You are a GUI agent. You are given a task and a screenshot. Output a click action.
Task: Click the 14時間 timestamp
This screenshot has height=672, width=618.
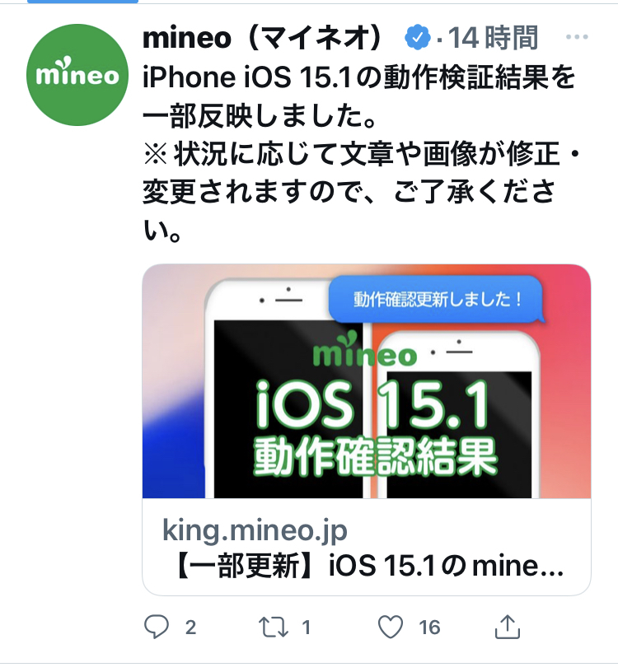(x=494, y=38)
